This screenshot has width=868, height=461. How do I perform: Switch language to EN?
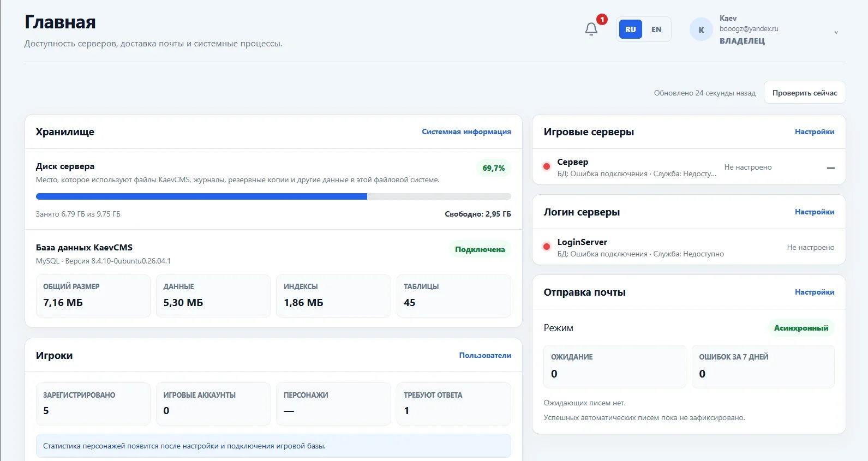656,29
